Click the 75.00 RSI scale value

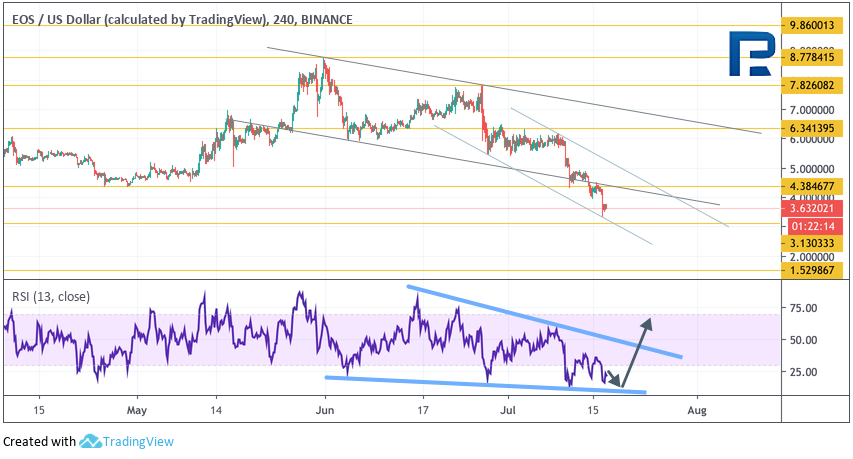click(x=804, y=308)
